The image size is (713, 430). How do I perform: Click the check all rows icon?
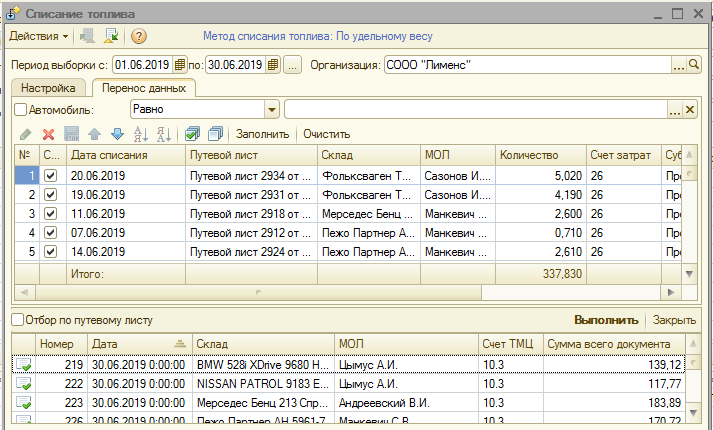(x=193, y=134)
